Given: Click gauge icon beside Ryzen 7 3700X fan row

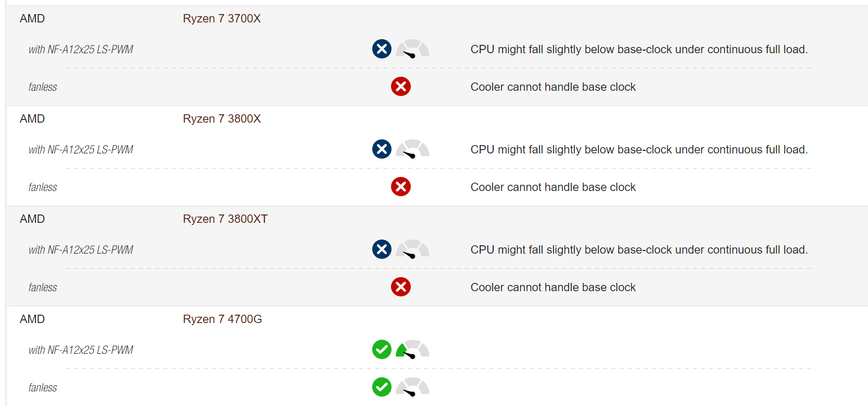Looking at the screenshot, I should click(x=412, y=49).
